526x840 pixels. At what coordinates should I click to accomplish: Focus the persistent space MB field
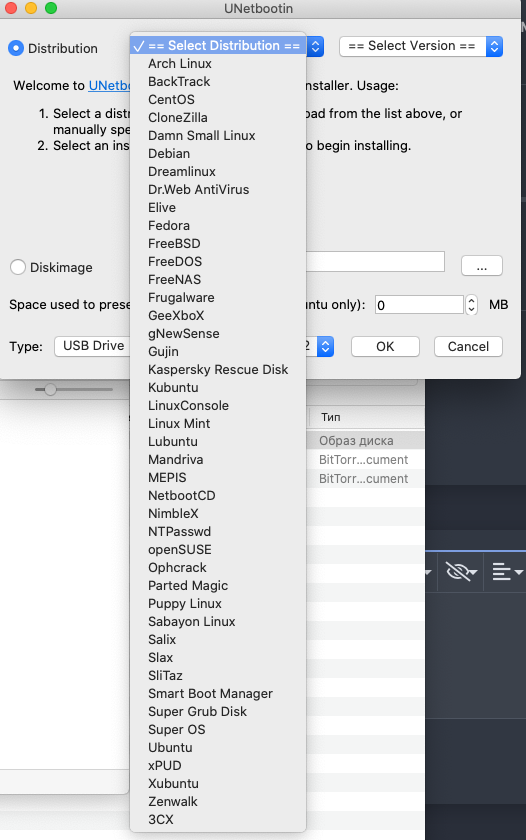419,305
